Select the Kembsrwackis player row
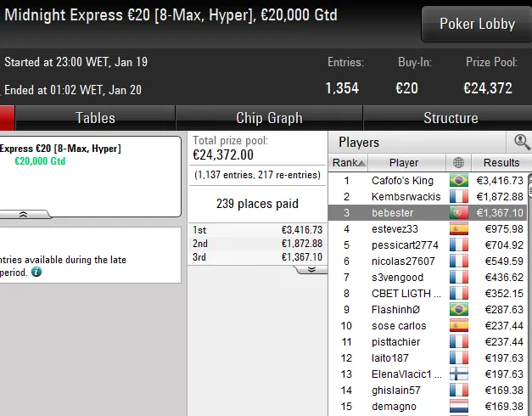This screenshot has height=416, width=532. [x=428, y=197]
